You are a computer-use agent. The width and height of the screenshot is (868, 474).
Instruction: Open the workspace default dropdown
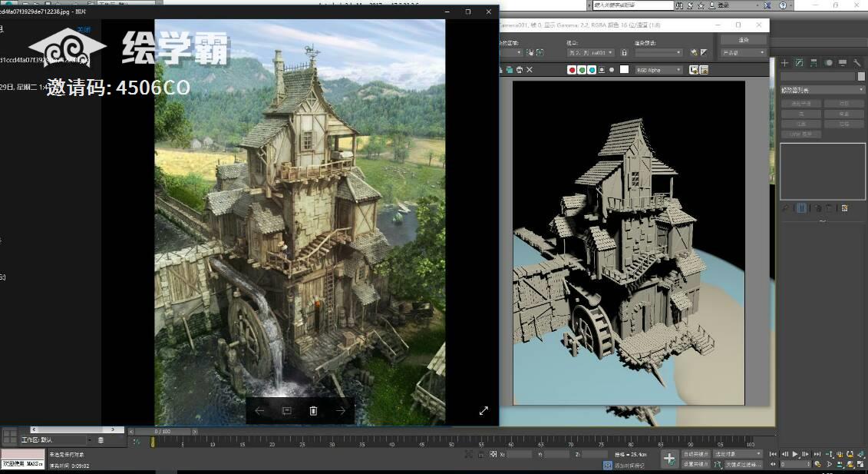56,439
